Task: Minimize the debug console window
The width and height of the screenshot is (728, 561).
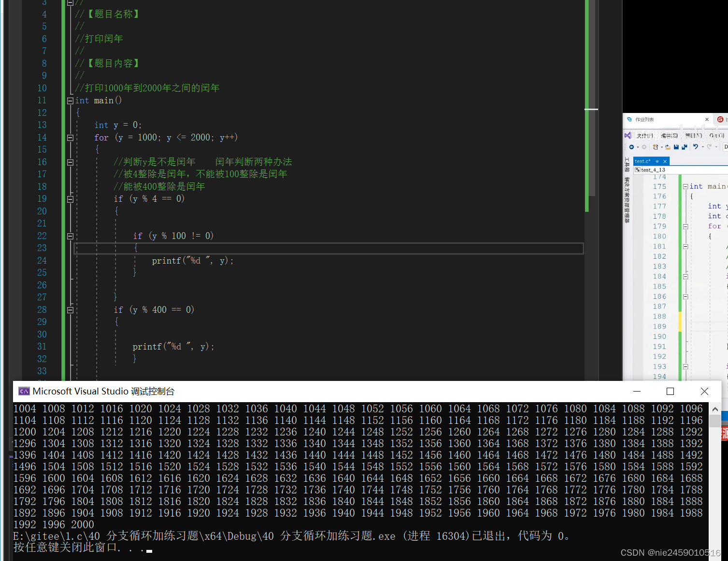Action: pyautogui.click(x=637, y=391)
